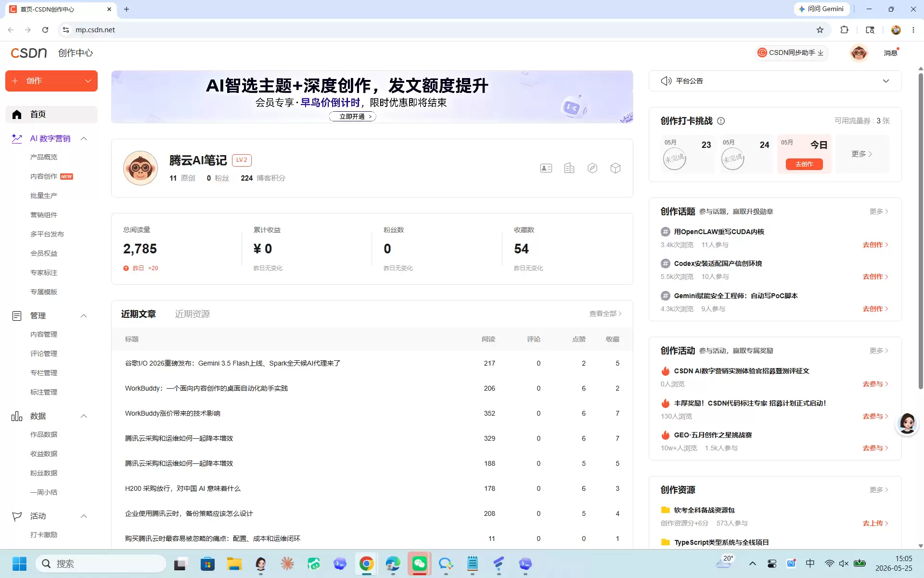Click the cube icon in the profile card
Viewport: 924px width, 578px height.
click(x=616, y=168)
